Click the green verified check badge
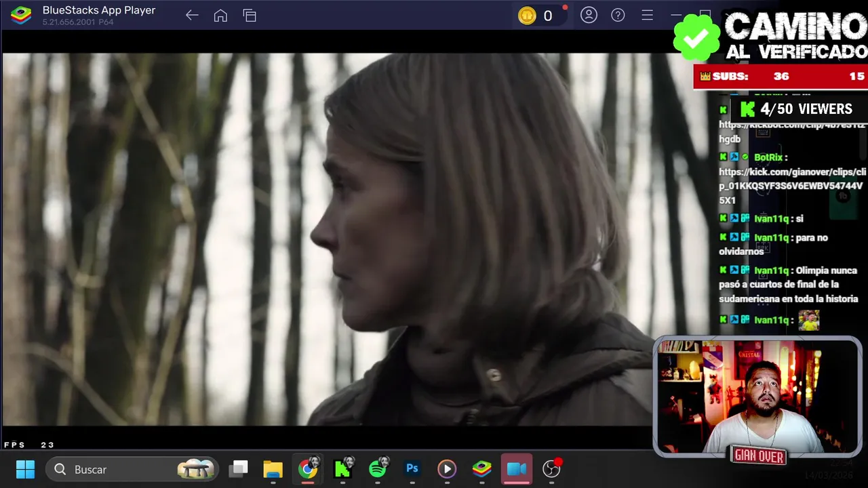The image size is (868, 488). (696, 38)
